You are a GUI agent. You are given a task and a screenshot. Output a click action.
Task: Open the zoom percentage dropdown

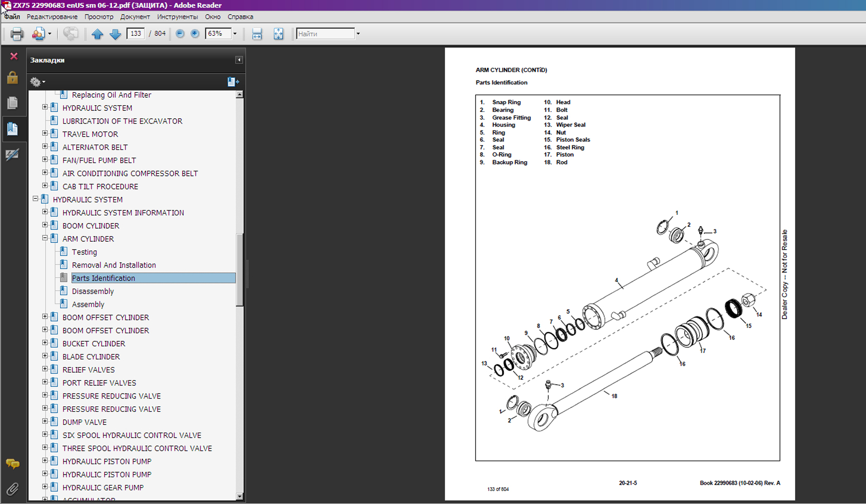point(235,34)
